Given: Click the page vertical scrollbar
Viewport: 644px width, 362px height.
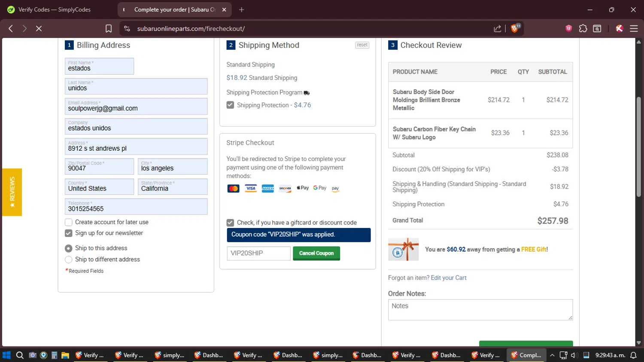Looking at the screenshot, I should pos(638,147).
